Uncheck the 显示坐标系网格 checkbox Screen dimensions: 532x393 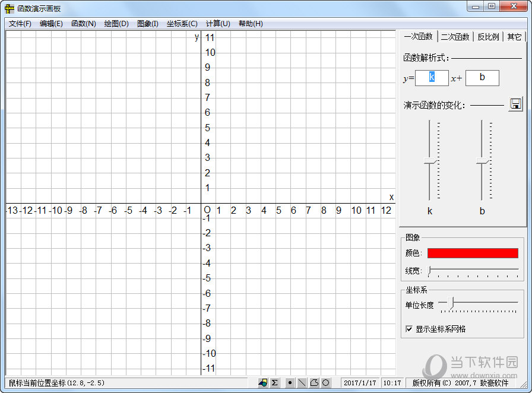(x=409, y=329)
